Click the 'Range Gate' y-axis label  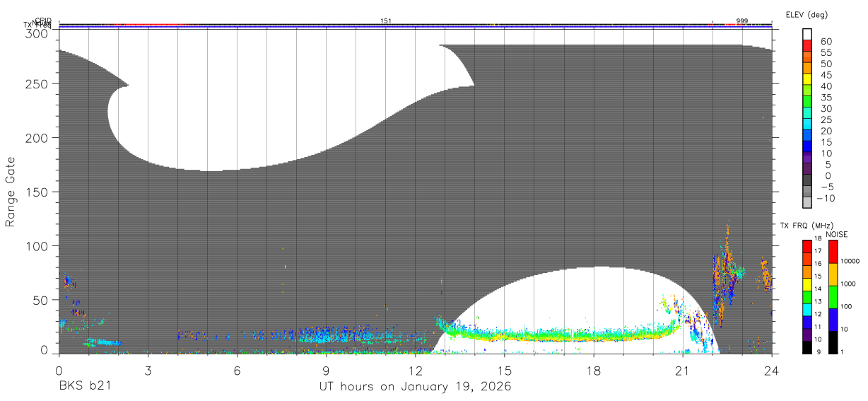[x=10, y=193]
